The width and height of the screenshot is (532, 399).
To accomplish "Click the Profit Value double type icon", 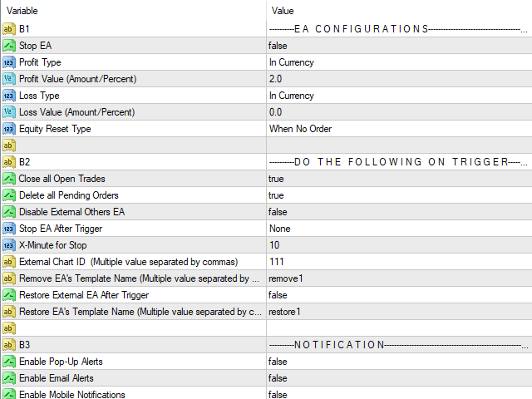I will (9, 79).
